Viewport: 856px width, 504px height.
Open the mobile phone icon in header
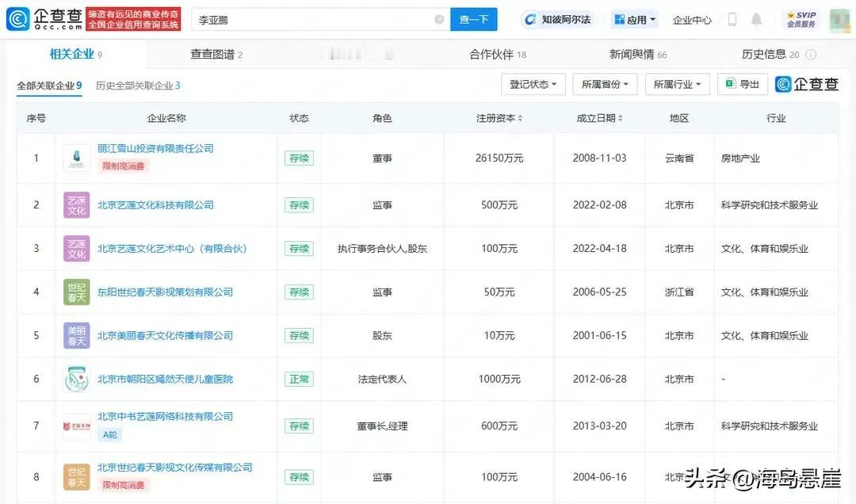point(732,20)
